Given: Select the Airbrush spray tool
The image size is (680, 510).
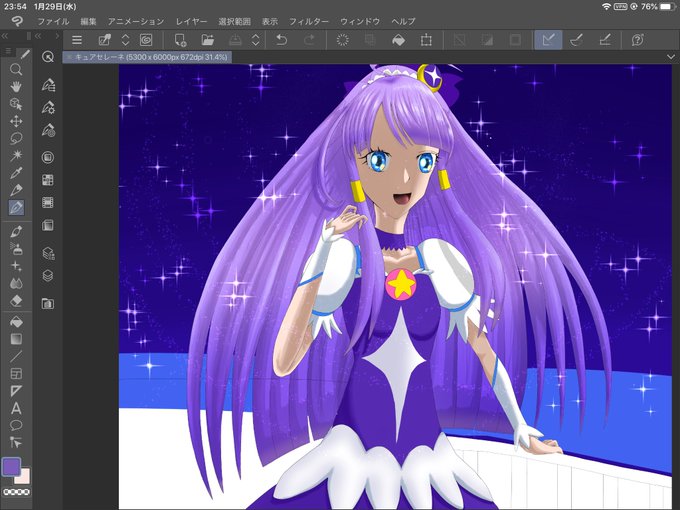Looking at the screenshot, I should coord(16,249).
